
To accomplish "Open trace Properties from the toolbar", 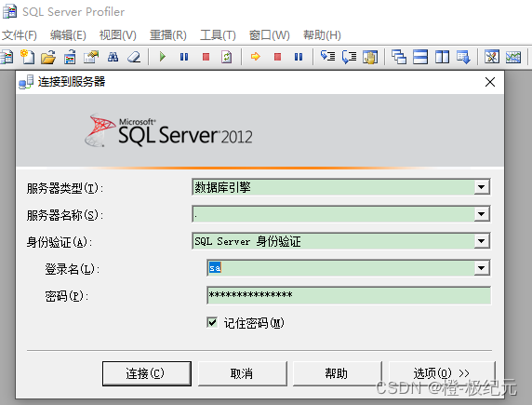I will 91,57.
